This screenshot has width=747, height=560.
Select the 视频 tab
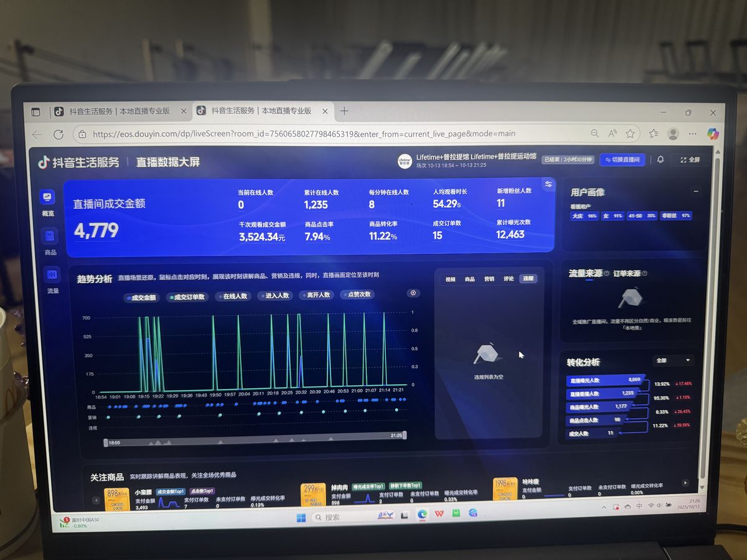pyautogui.click(x=449, y=279)
